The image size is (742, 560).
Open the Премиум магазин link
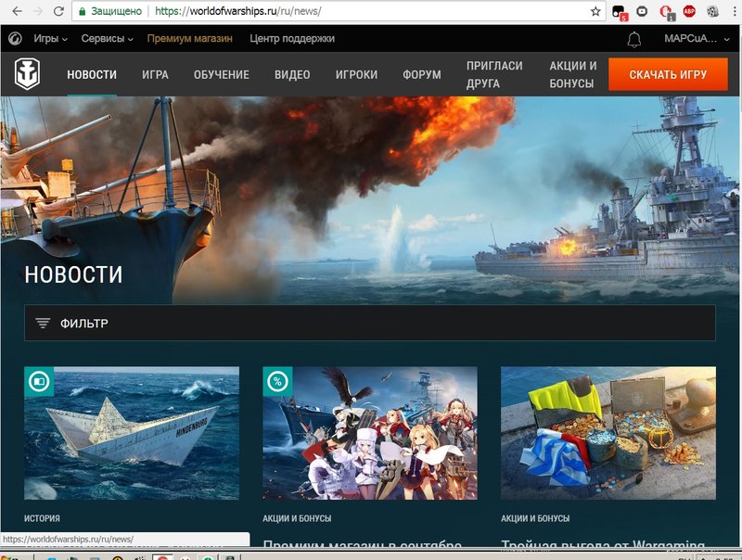[x=190, y=39]
